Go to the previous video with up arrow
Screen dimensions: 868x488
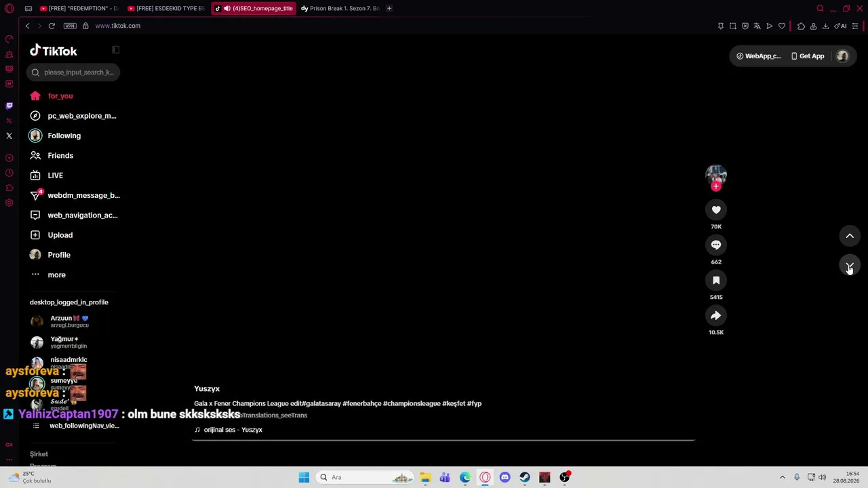point(850,236)
